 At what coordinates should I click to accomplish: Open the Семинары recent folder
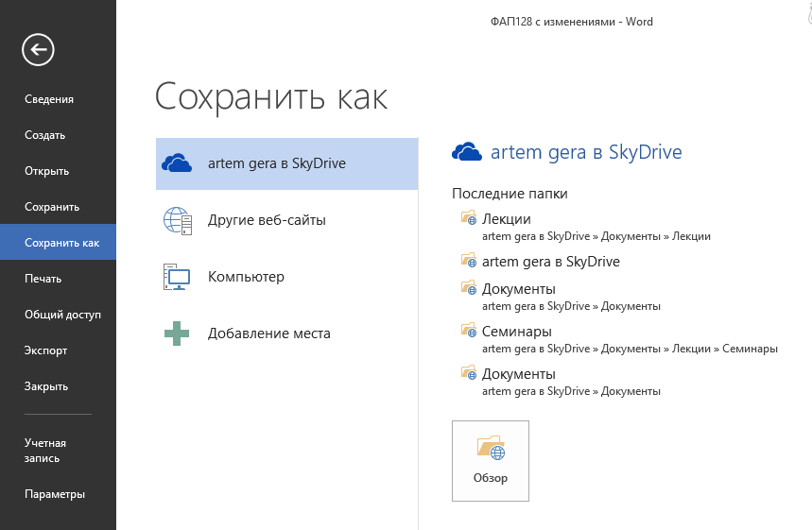[517, 332]
